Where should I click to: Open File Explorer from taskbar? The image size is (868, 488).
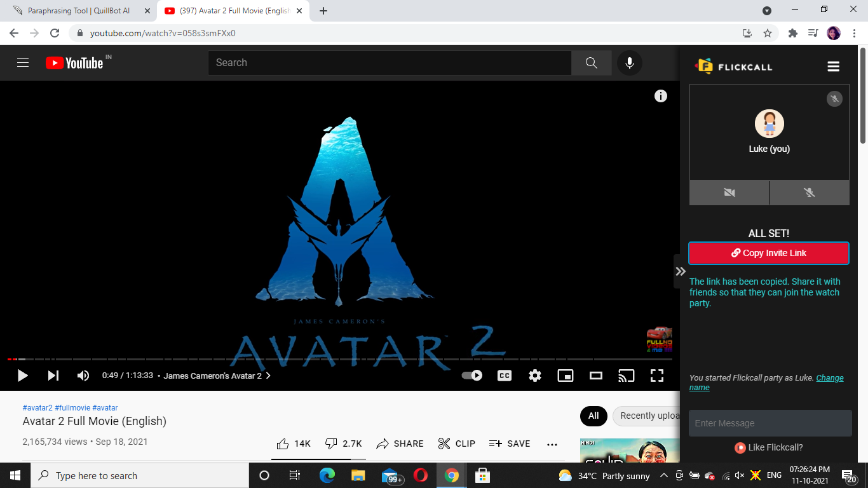(x=358, y=475)
